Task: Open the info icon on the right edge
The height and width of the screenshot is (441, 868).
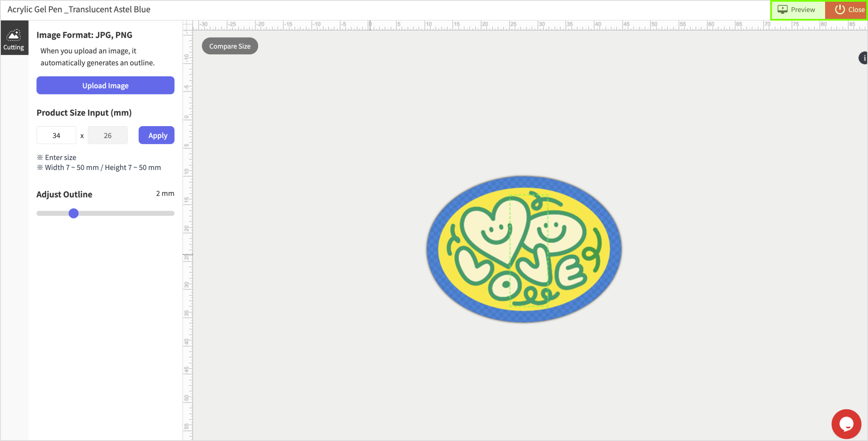Action: 863,58
